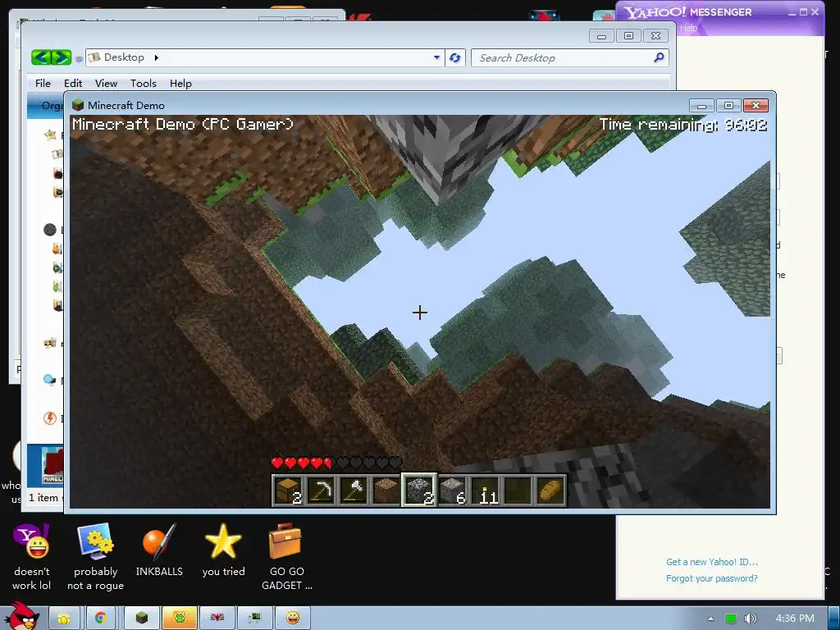Refresh the Explorer Desktop view

(x=454, y=57)
